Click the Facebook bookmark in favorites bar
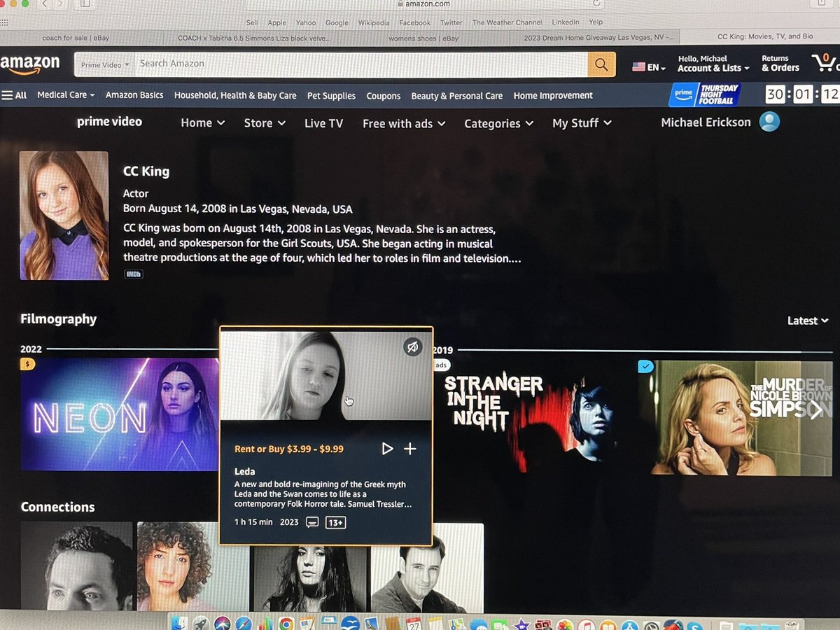The height and width of the screenshot is (630, 840). [x=415, y=22]
